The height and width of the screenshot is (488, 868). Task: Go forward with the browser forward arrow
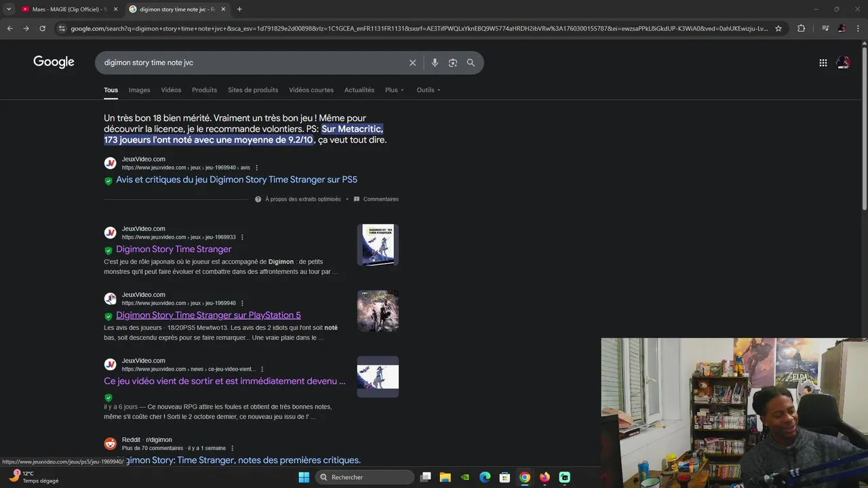click(26, 28)
